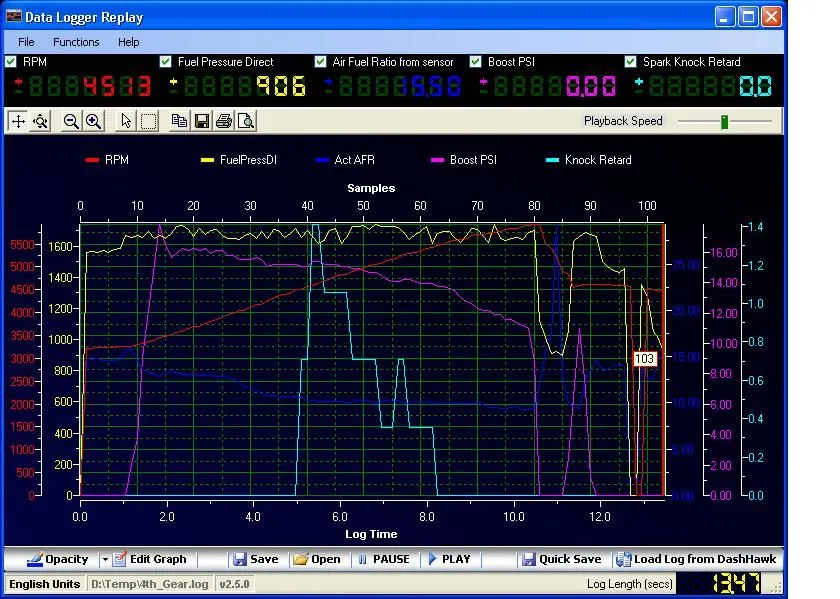
Task: Click Quick Save button
Action: point(562,559)
